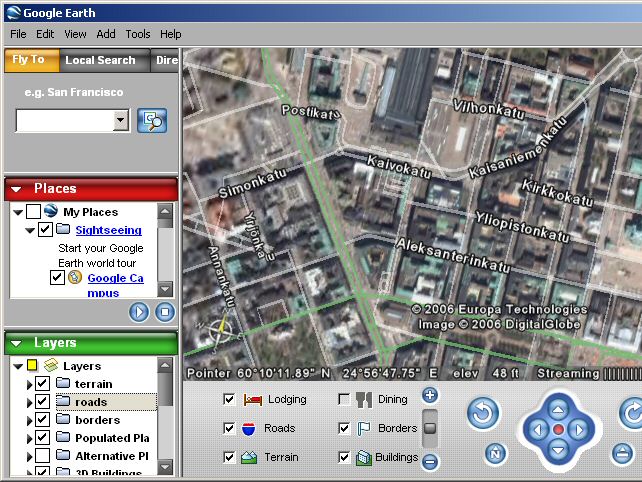This screenshot has width=642, height=482.
Task: Open the Sightseeing link
Action: click(x=109, y=230)
